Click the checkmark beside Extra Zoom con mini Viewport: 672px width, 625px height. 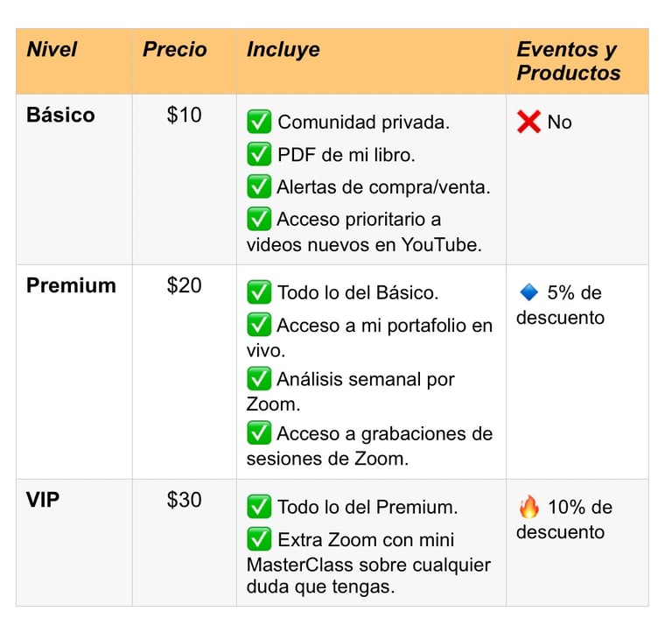tap(259, 539)
